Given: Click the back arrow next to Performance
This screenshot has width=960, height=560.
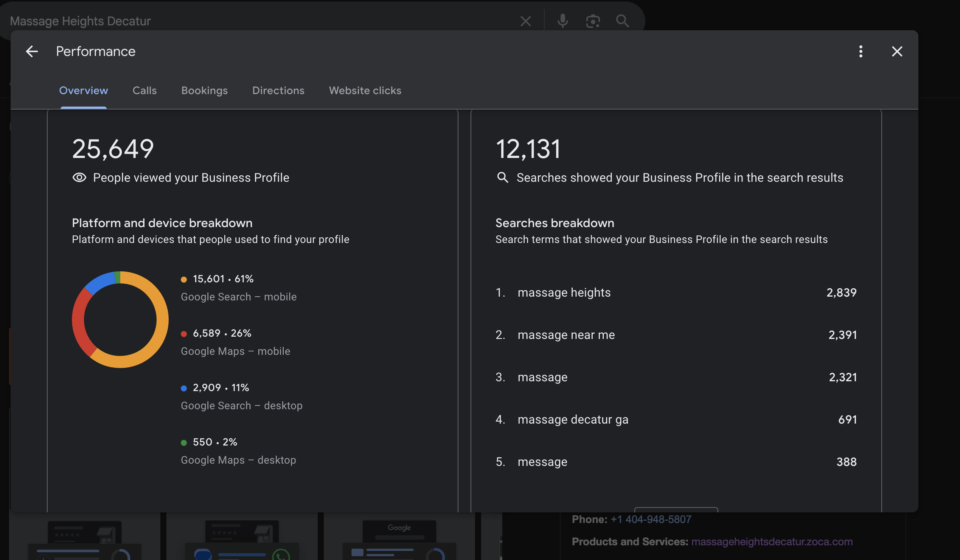Looking at the screenshot, I should coord(32,51).
